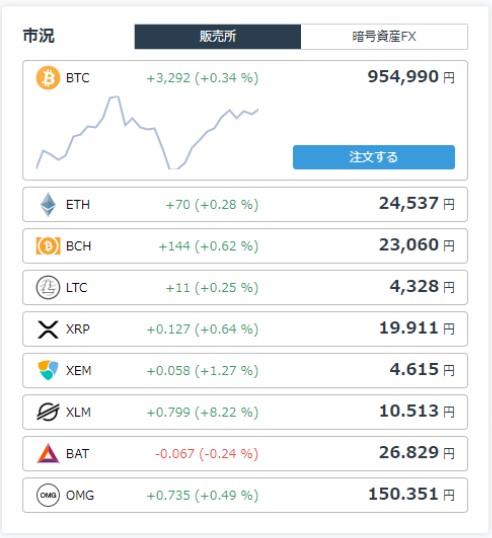492x538 pixels.
Task: Expand the BCH row priced 23,060 円
Action: coord(245,246)
